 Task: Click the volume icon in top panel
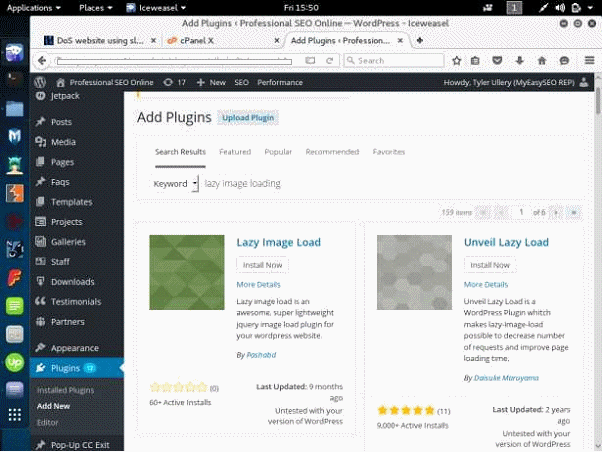coord(560,7)
